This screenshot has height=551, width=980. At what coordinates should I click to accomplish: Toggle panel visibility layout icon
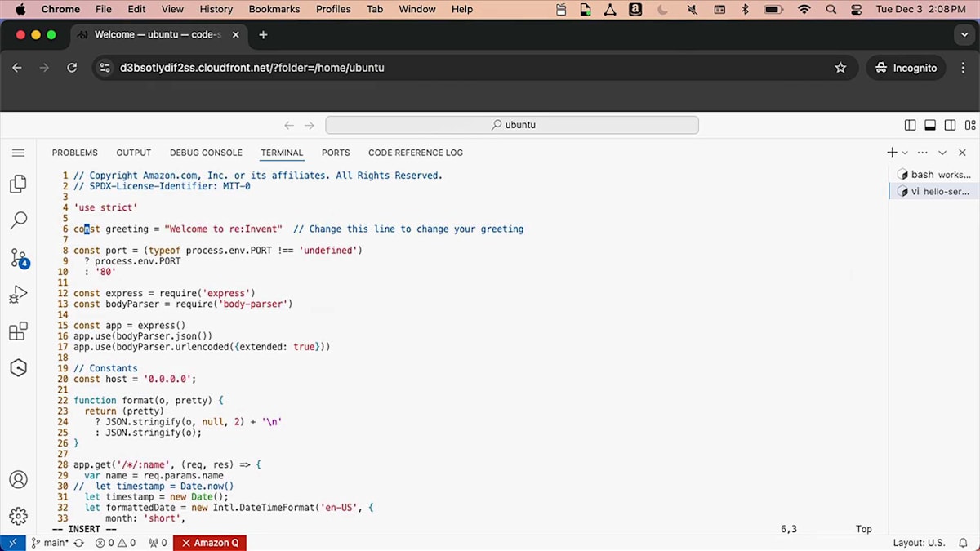[x=930, y=125]
